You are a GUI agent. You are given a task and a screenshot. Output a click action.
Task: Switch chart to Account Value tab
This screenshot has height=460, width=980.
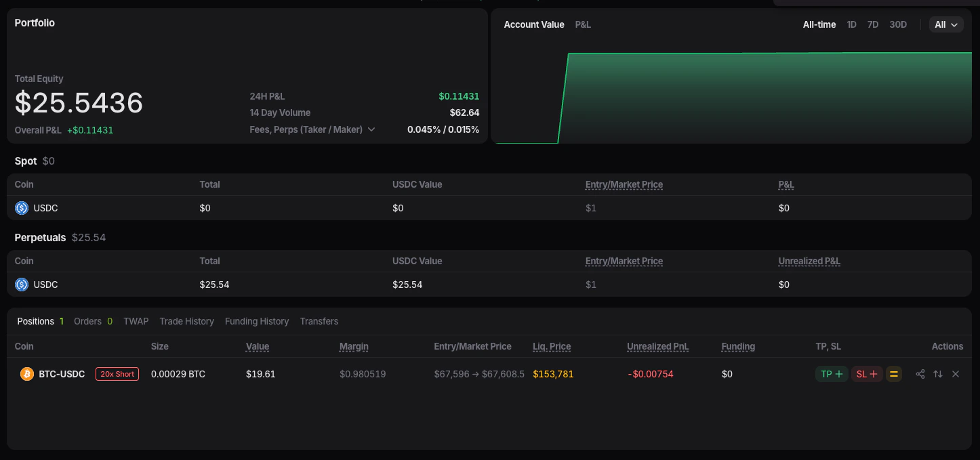click(x=534, y=24)
